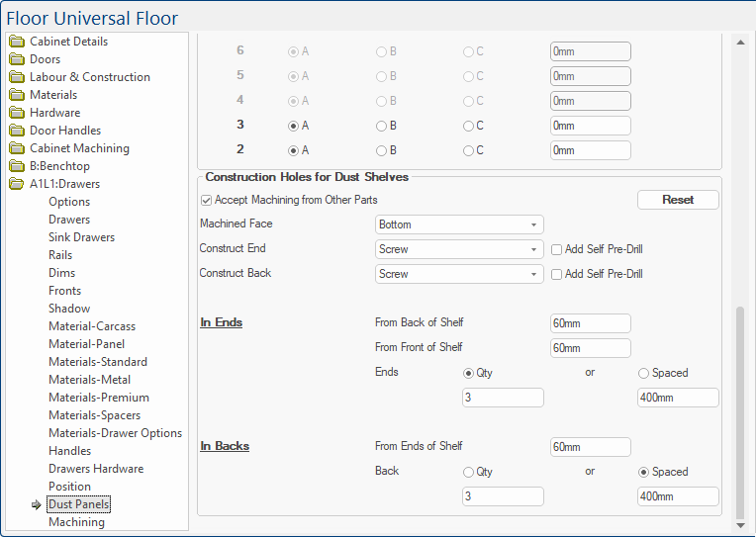Expand the Construct Back dropdown

(x=459, y=274)
